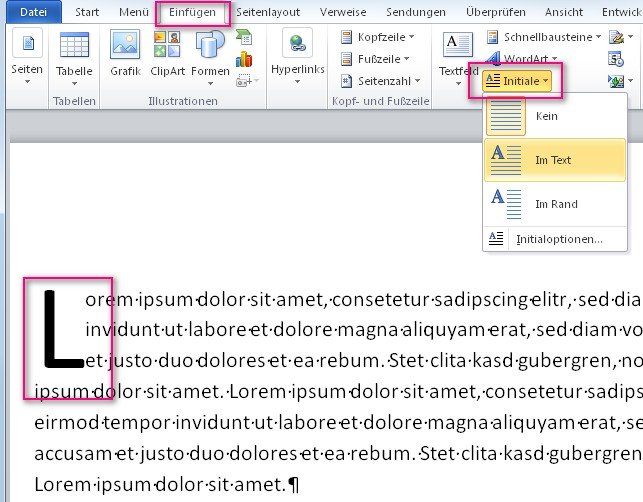Insert a chart via the bar chart icon
The height and width of the screenshot is (502, 643).
244,59
